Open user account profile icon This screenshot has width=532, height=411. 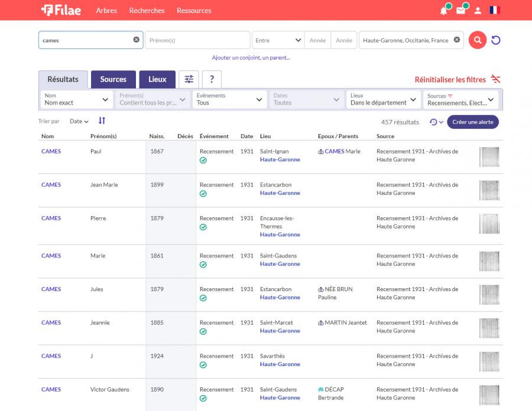[x=478, y=11]
